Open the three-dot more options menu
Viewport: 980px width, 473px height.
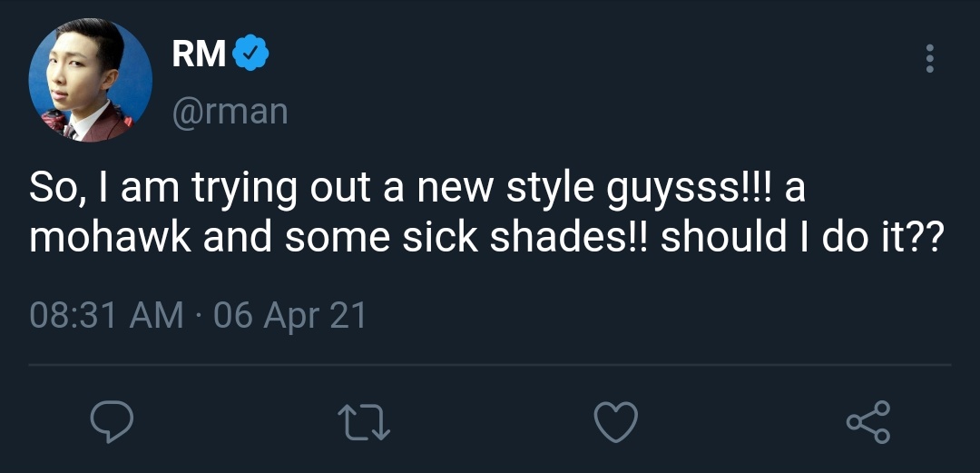tap(928, 58)
